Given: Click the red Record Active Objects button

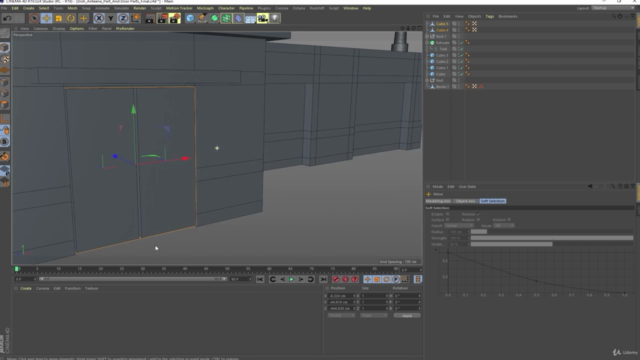Looking at the screenshot, I should coord(336,280).
